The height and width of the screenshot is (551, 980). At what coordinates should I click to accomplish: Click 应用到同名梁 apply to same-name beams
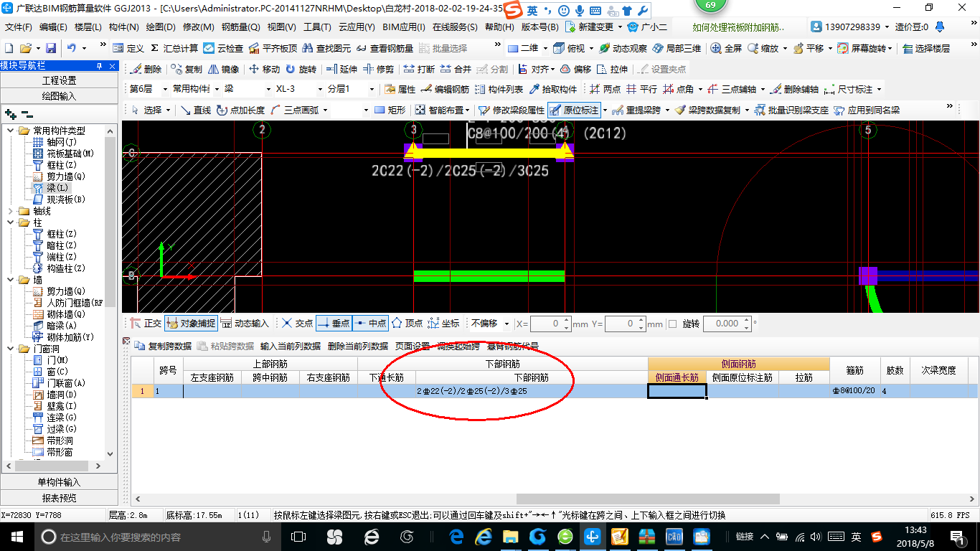(867, 110)
